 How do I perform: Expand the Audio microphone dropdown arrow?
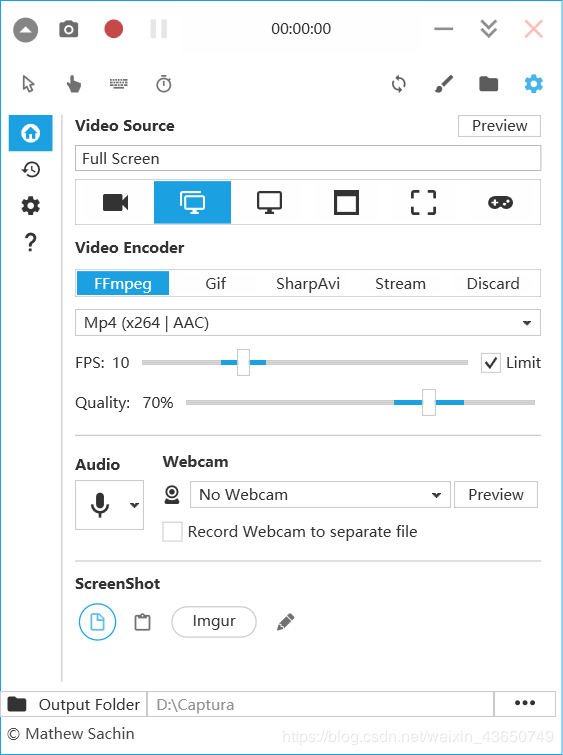(134, 505)
